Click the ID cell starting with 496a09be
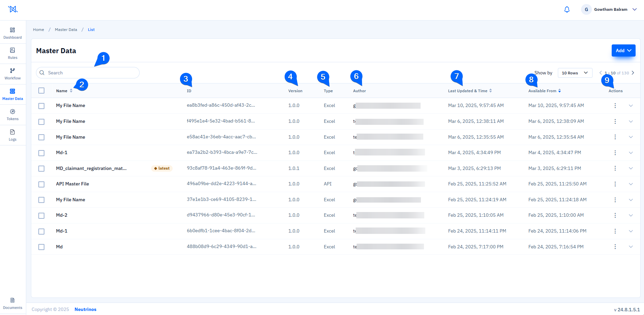Image resolution: width=644 pixels, height=315 pixels. [x=221, y=184]
